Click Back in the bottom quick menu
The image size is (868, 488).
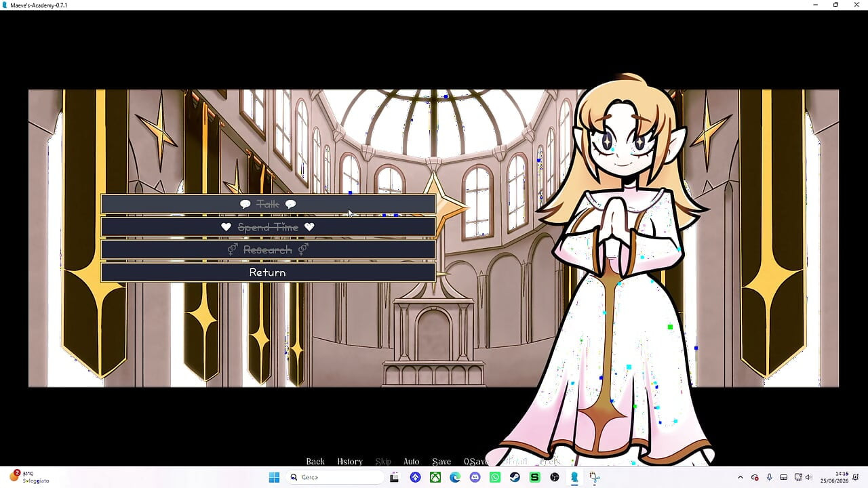pos(315,462)
